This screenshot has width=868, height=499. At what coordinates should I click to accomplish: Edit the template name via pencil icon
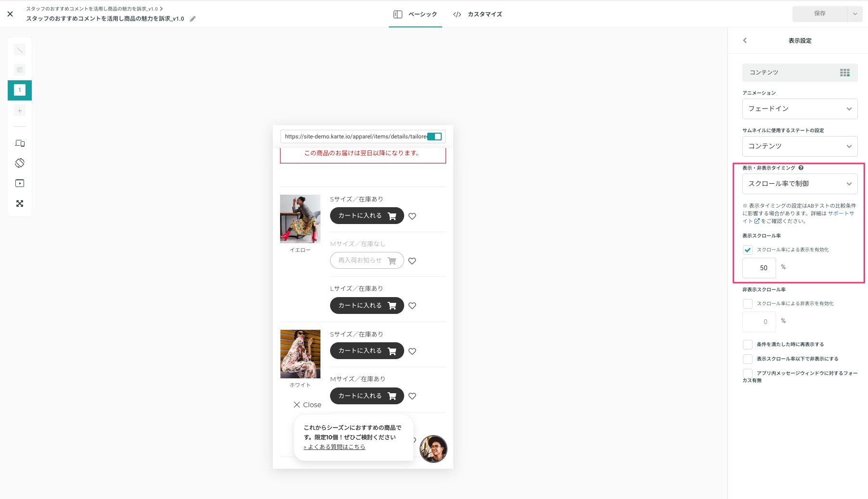point(193,19)
